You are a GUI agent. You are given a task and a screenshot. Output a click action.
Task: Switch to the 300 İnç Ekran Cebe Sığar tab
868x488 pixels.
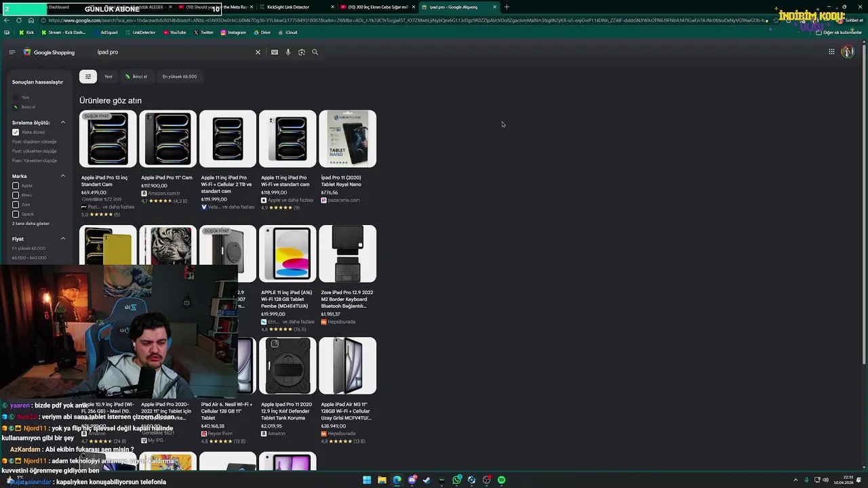377,7
